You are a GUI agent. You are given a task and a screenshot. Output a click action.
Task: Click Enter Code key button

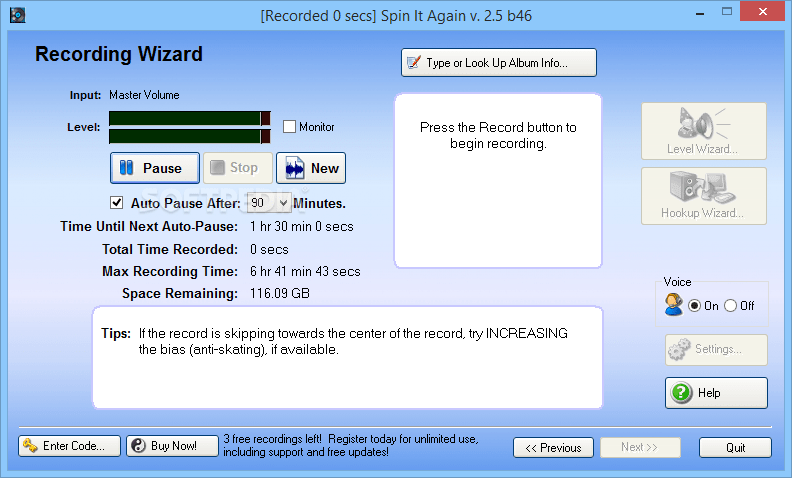70,446
